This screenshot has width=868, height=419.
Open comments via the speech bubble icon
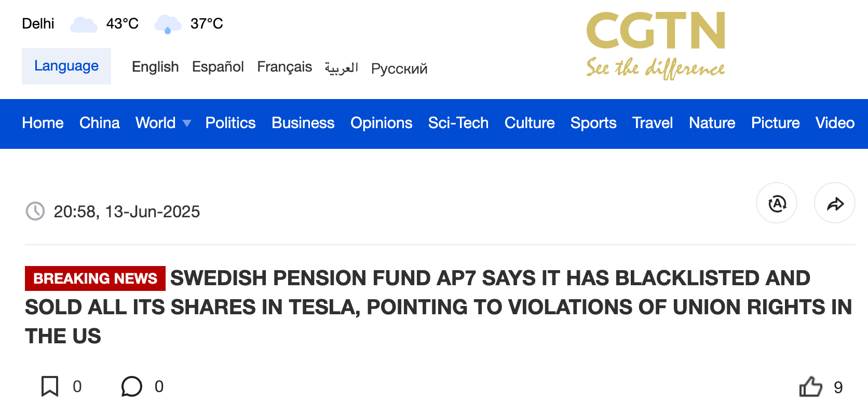pos(131,386)
